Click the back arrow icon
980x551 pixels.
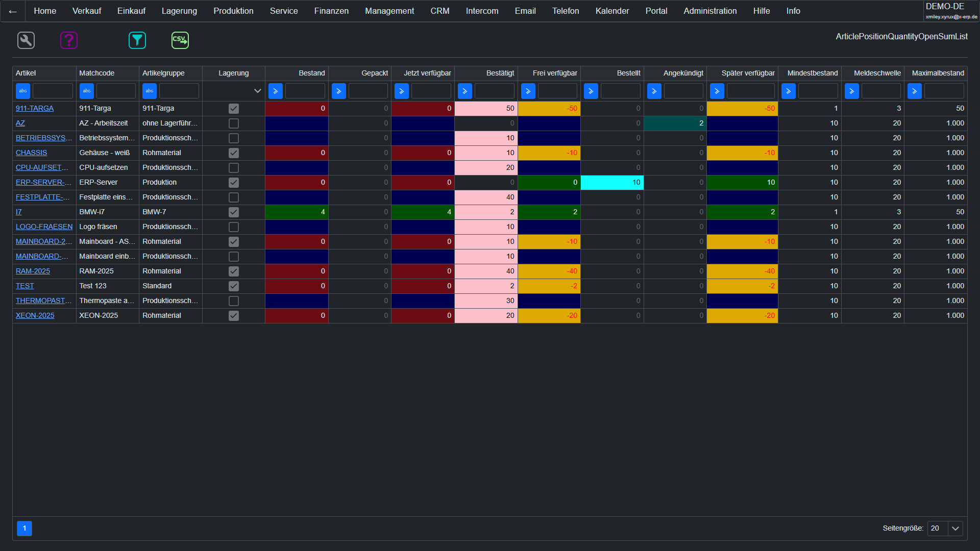coord(13,11)
